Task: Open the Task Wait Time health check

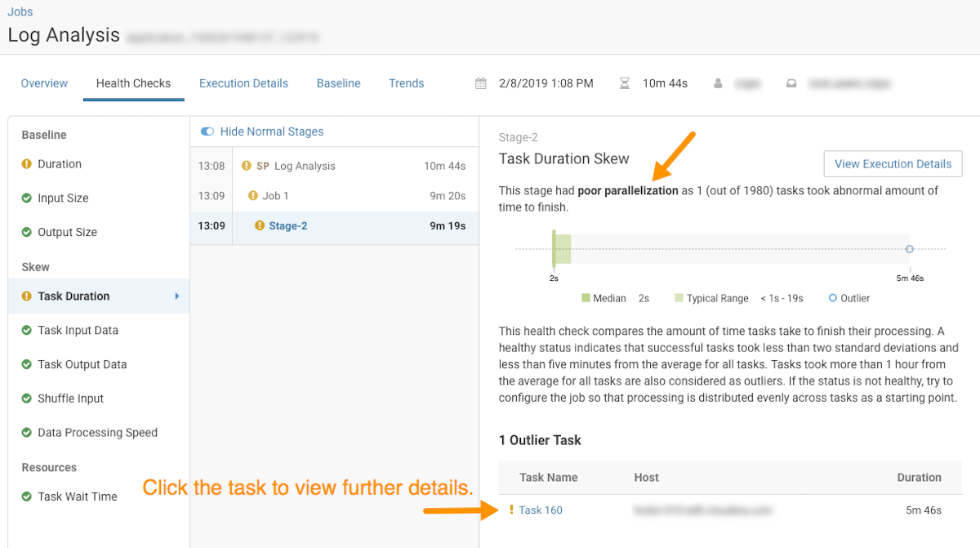Action: (x=78, y=497)
